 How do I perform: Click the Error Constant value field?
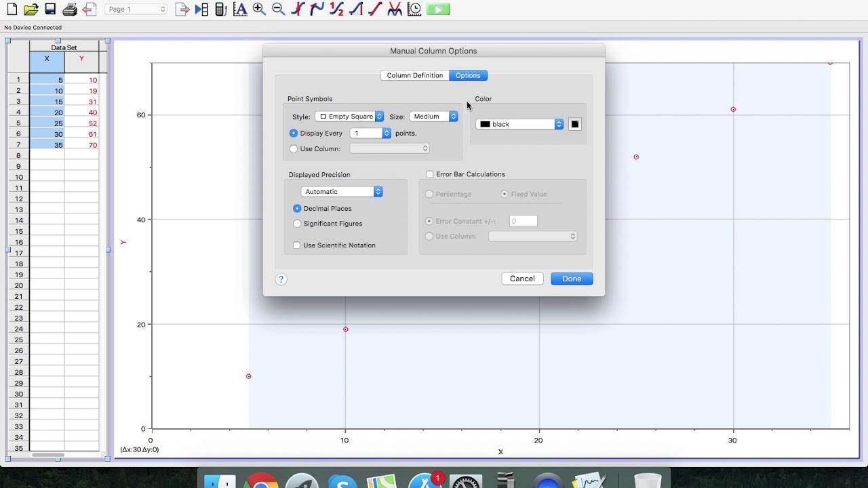point(524,221)
